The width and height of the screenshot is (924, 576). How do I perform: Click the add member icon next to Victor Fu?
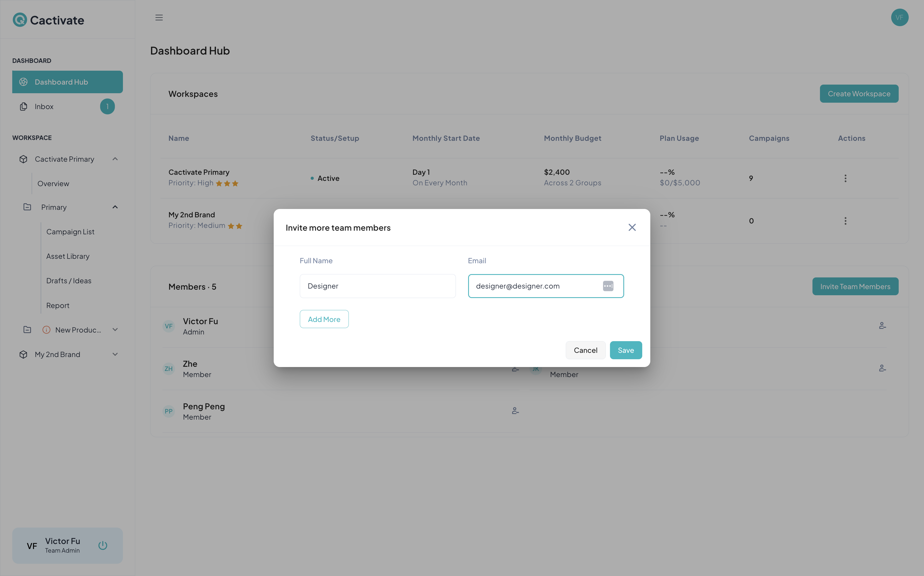(882, 326)
